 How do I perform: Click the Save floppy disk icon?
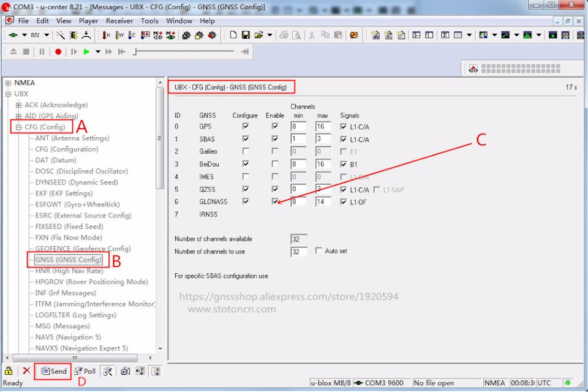tap(246, 35)
